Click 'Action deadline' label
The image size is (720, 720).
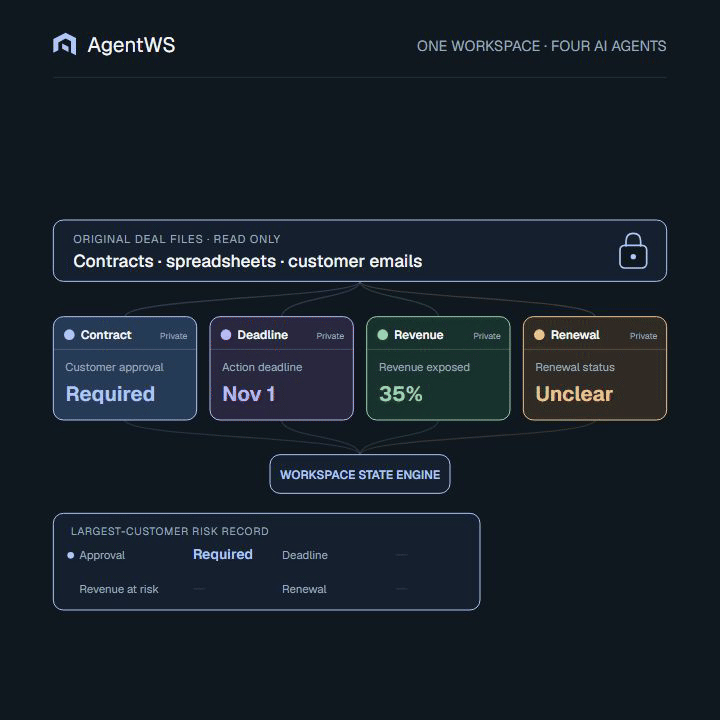[x=262, y=367]
